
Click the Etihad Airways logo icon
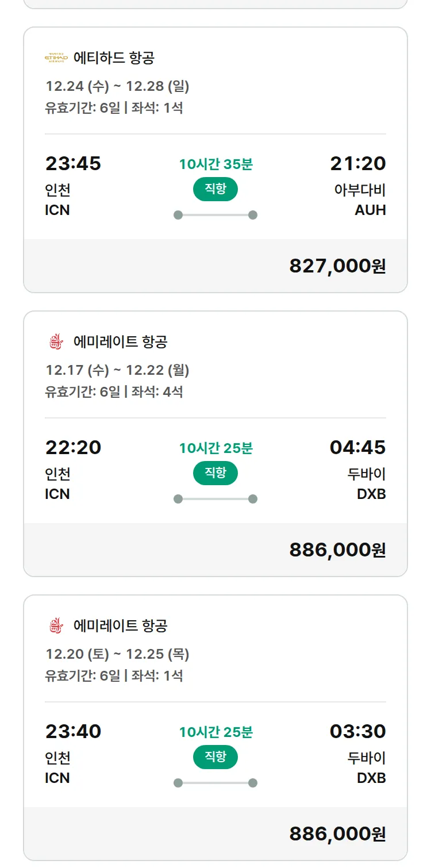tap(56, 57)
